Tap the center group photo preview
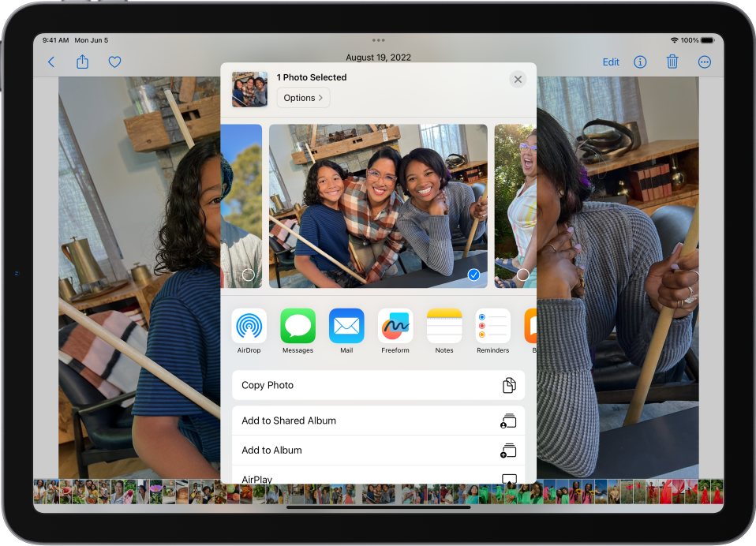Screen dimensions: 756x546 click(x=378, y=206)
